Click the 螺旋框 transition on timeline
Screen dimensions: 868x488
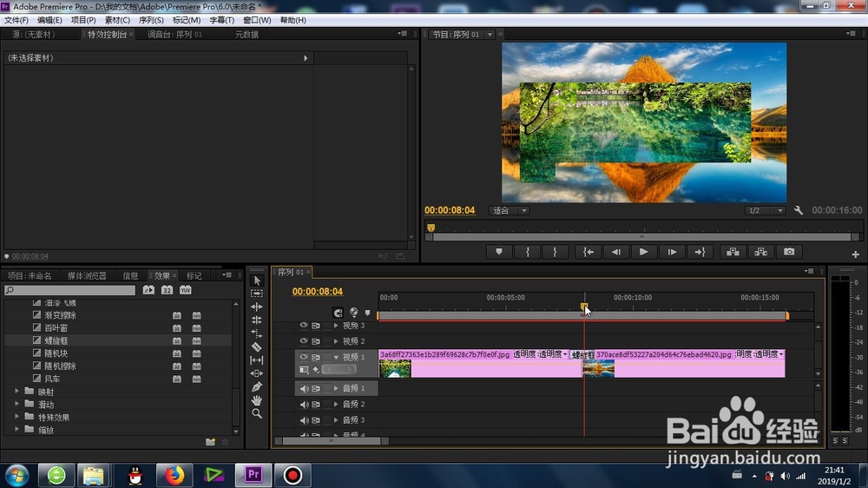coord(583,354)
